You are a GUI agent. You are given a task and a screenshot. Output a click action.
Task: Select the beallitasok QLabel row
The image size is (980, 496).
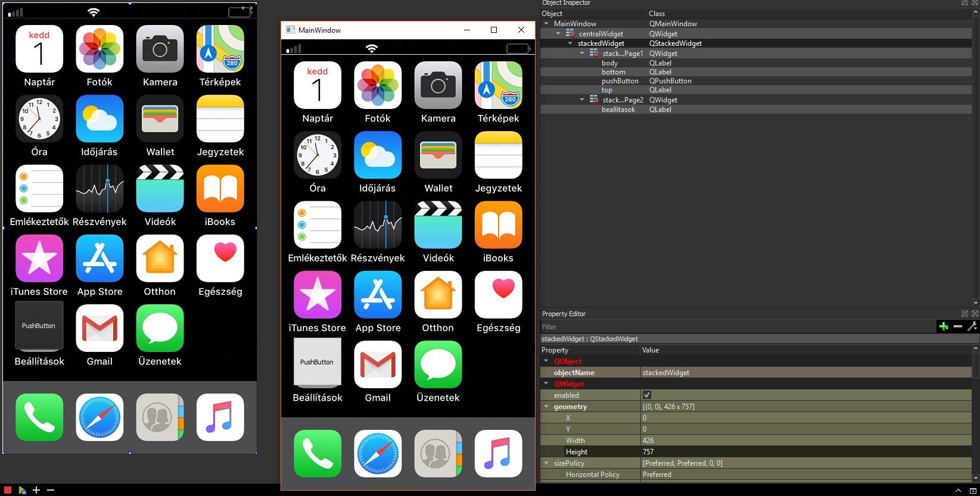(755, 110)
